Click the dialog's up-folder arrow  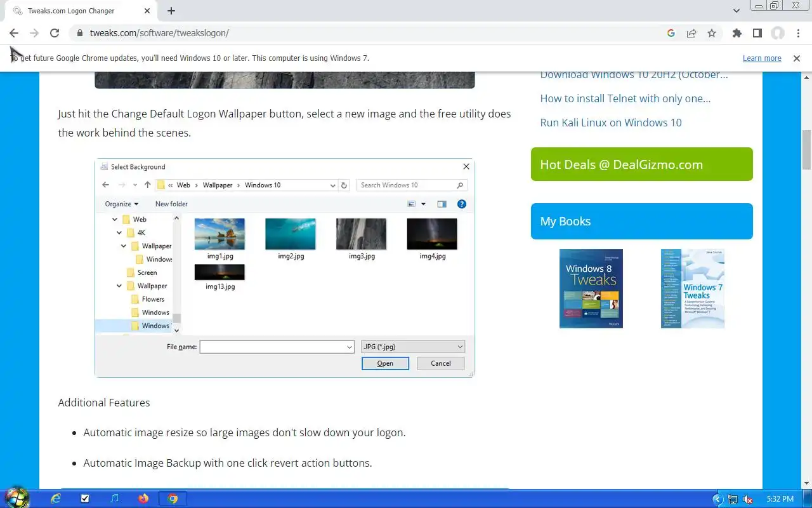point(147,185)
